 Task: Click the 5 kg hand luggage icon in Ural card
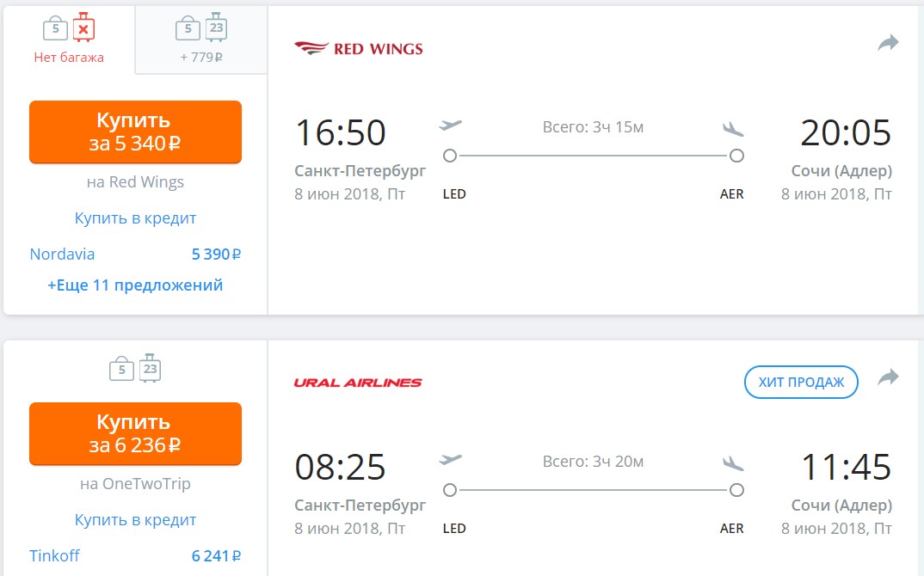tap(121, 368)
